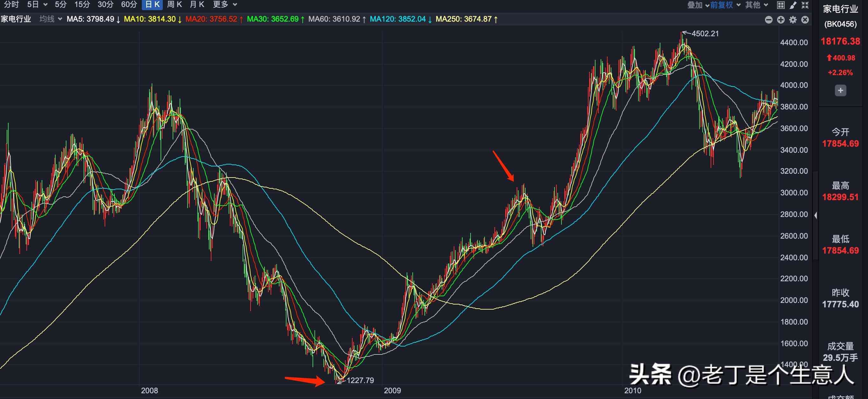Screen dimensions: 868x399
Task: Select the 60分 timeframe tab
Action: pyautogui.click(x=129, y=5)
